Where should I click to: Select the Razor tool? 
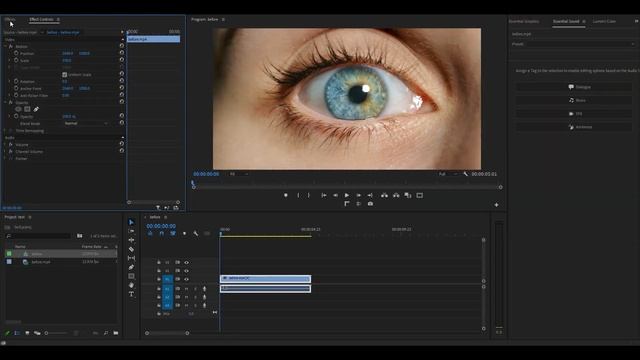pyautogui.click(x=131, y=249)
